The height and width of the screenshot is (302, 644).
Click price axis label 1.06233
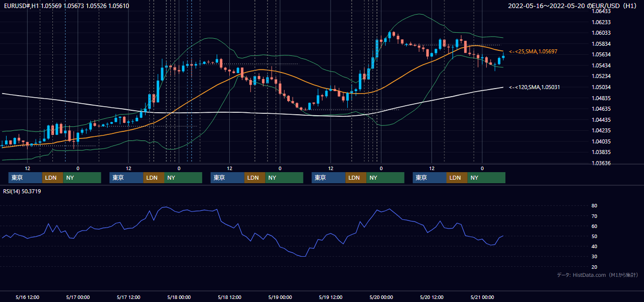pyautogui.click(x=601, y=22)
